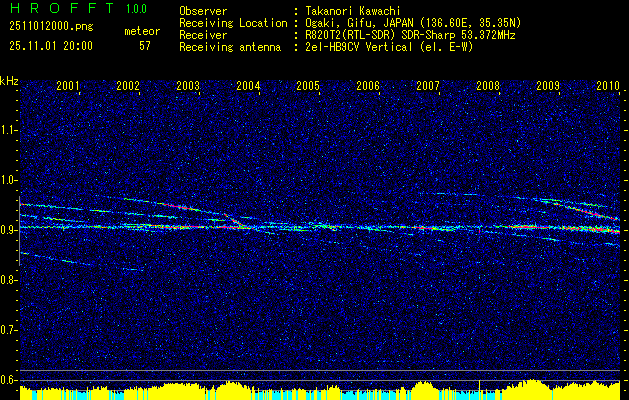Viewport: 629px width, 400px height.
Task: Click the 2004 time marker
Action: pos(248,85)
